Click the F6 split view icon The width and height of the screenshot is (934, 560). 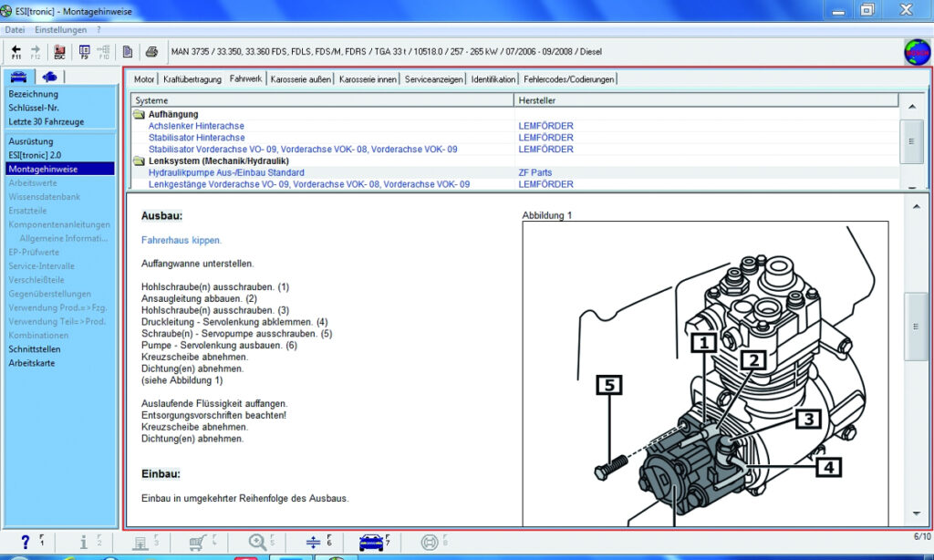(x=313, y=542)
